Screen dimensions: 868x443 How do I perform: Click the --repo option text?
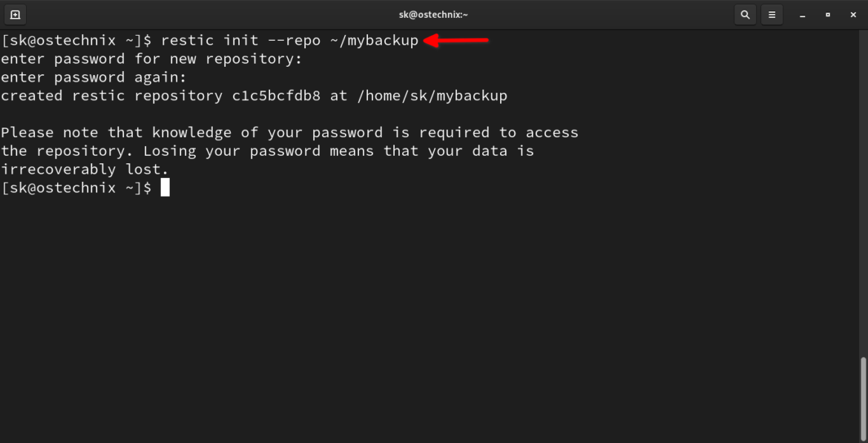[294, 40]
